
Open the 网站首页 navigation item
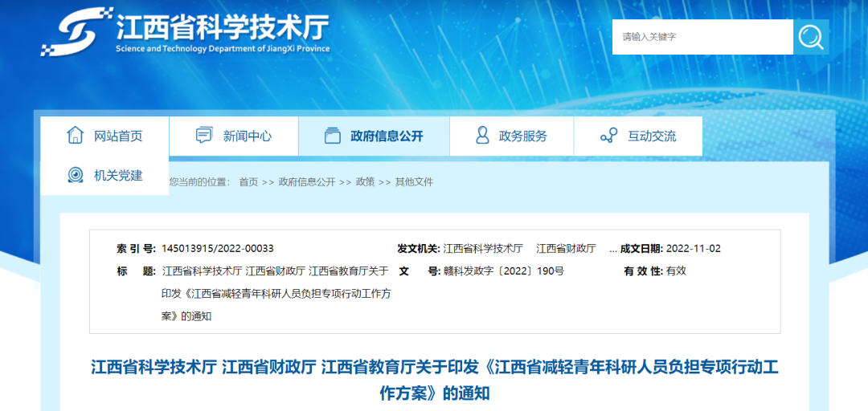(118, 136)
